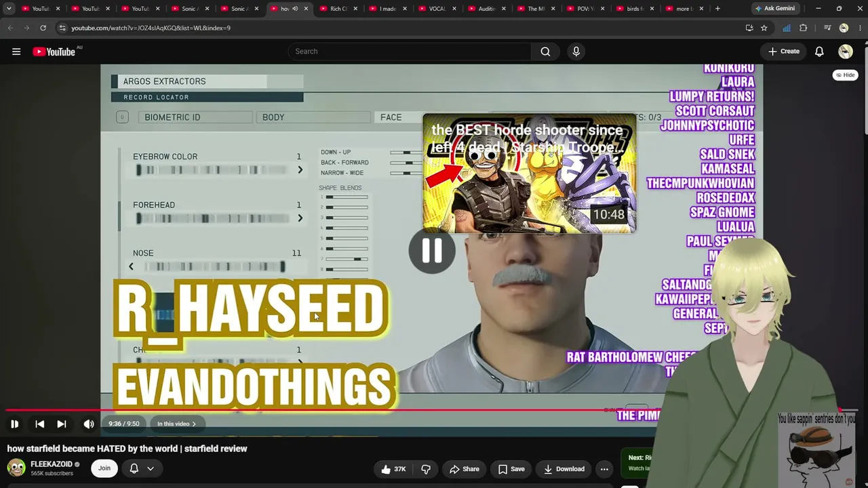Screen dimensions: 868x488
Task: Save the video to a playlist
Action: 511,469
